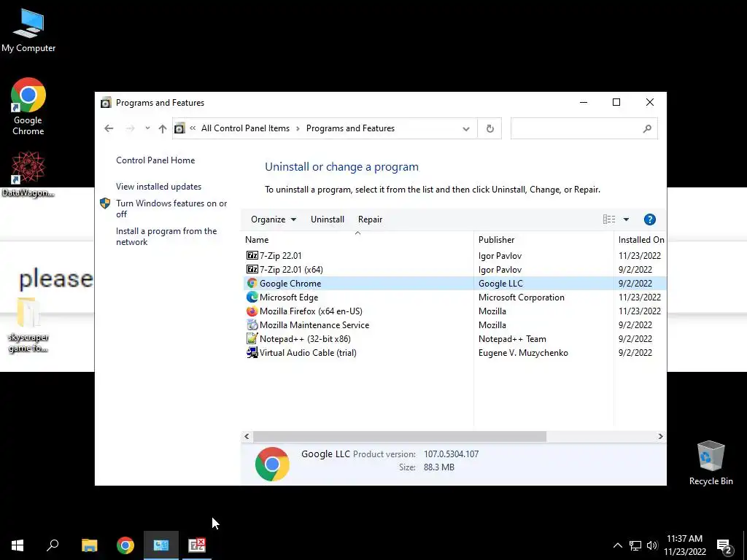747x560 pixels.
Task: Click the Mozilla Maintenance Service icon
Action: click(252, 324)
